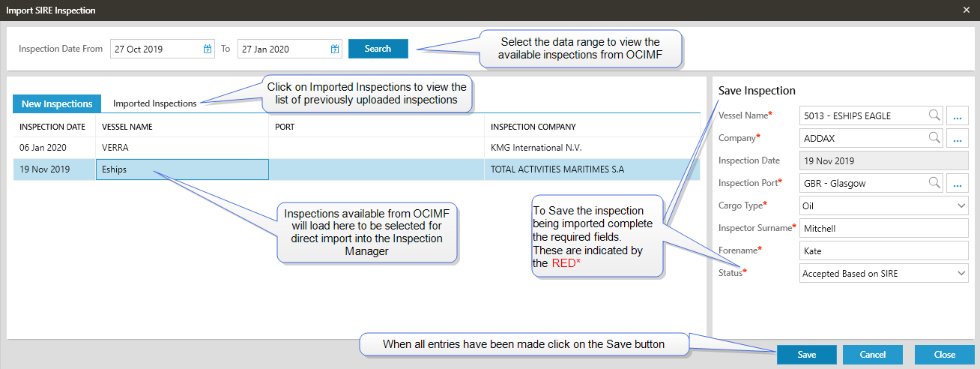
Task: Click the Cancel button
Action: (x=873, y=355)
